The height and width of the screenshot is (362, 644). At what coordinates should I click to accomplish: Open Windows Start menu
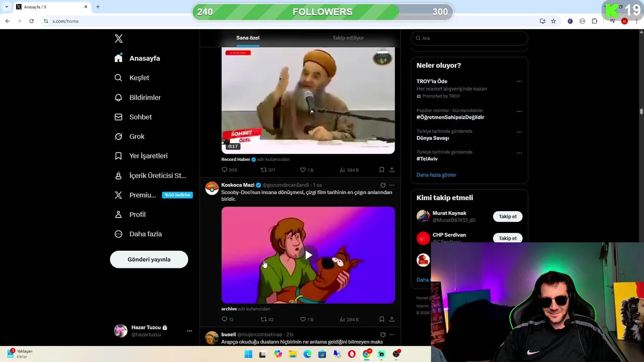click(248, 354)
